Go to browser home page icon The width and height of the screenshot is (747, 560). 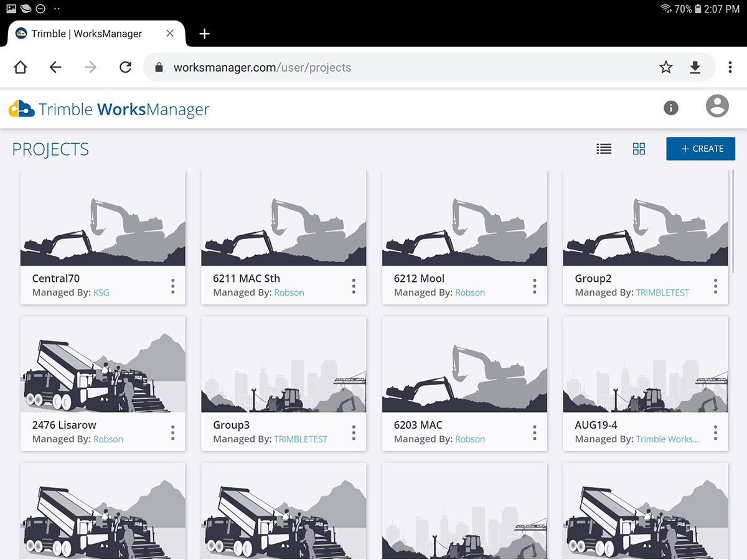(x=19, y=67)
